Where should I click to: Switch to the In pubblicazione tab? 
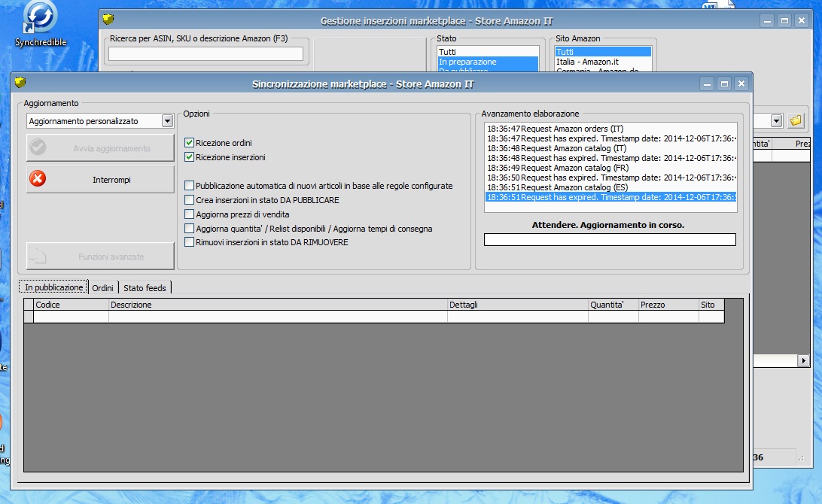click(54, 287)
